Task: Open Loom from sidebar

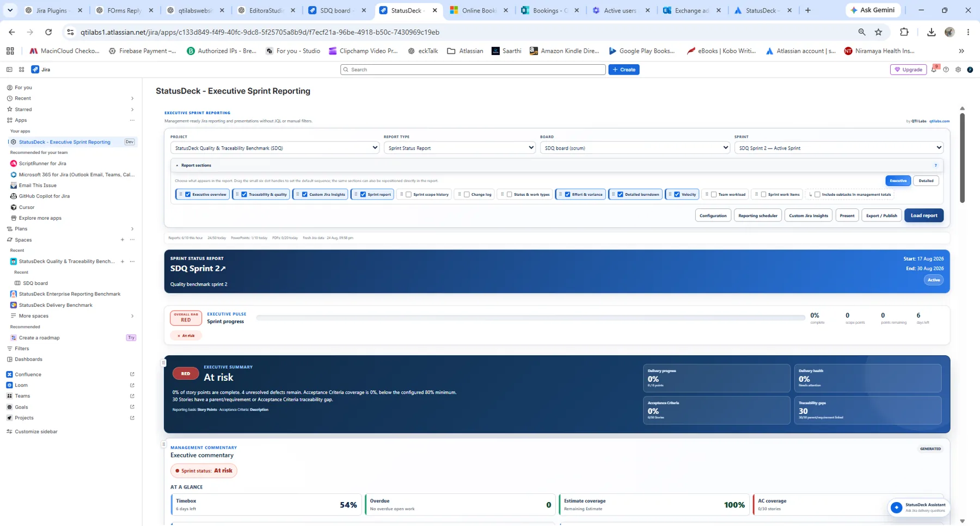Action: click(21, 385)
